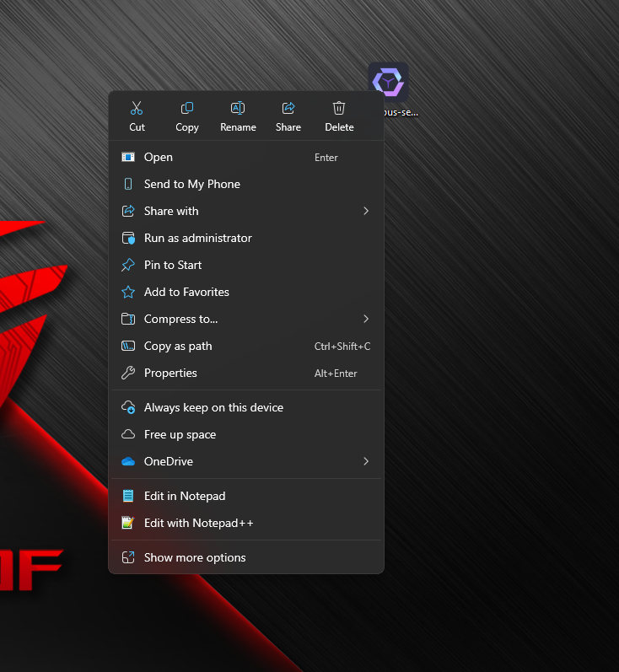This screenshot has height=672, width=619.
Task: Select the Rename icon
Action: click(x=238, y=109)
